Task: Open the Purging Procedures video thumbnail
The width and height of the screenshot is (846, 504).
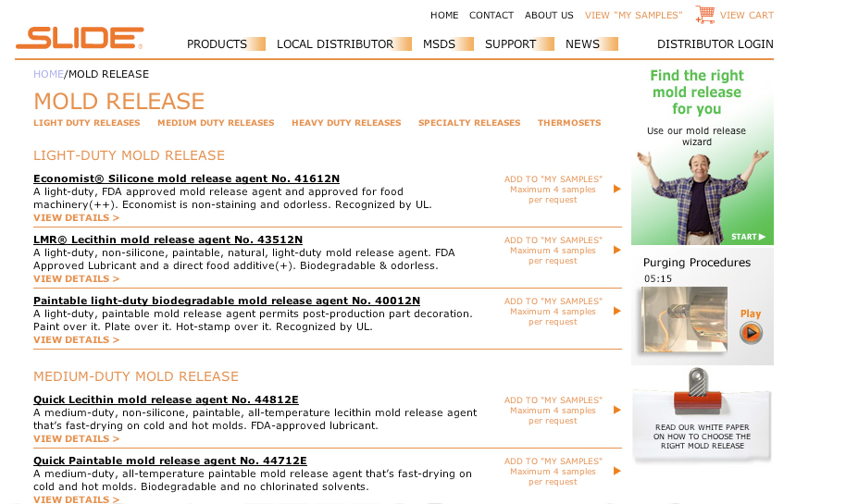Action: [684, 320]
